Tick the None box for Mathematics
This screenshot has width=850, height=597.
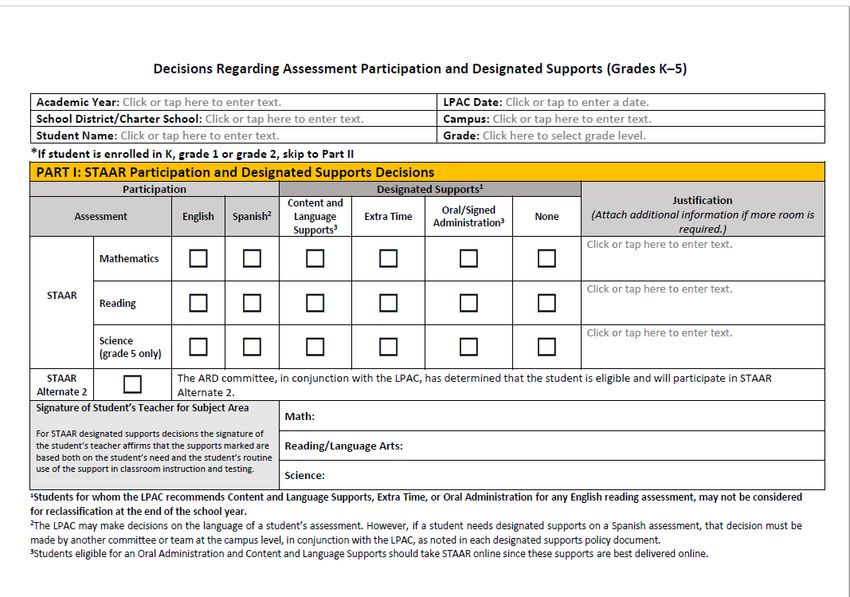click(x=546, y=258)
